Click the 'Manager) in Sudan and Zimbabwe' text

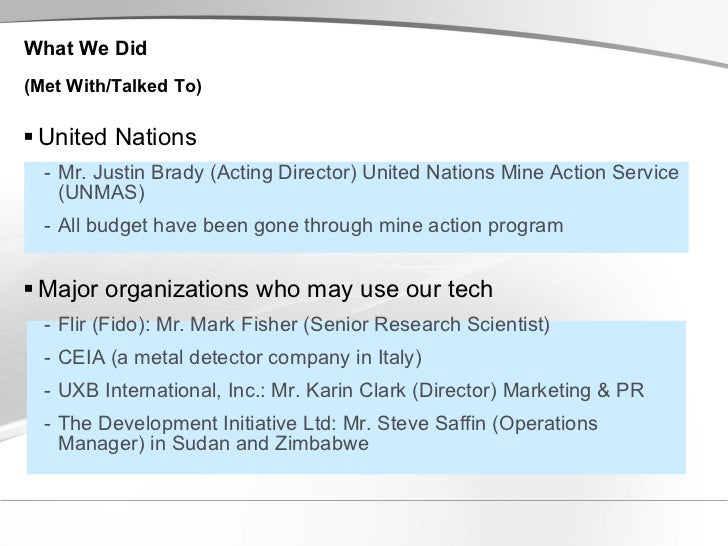212,441
